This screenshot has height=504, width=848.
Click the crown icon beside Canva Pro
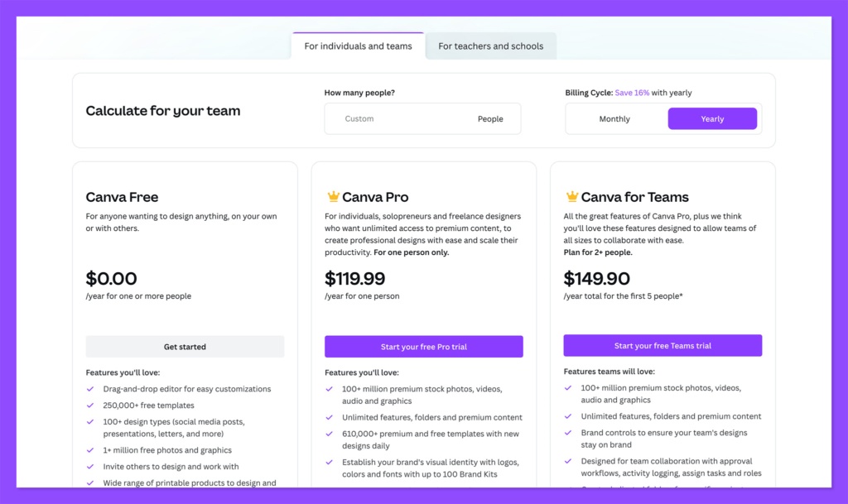coord(333,197)
